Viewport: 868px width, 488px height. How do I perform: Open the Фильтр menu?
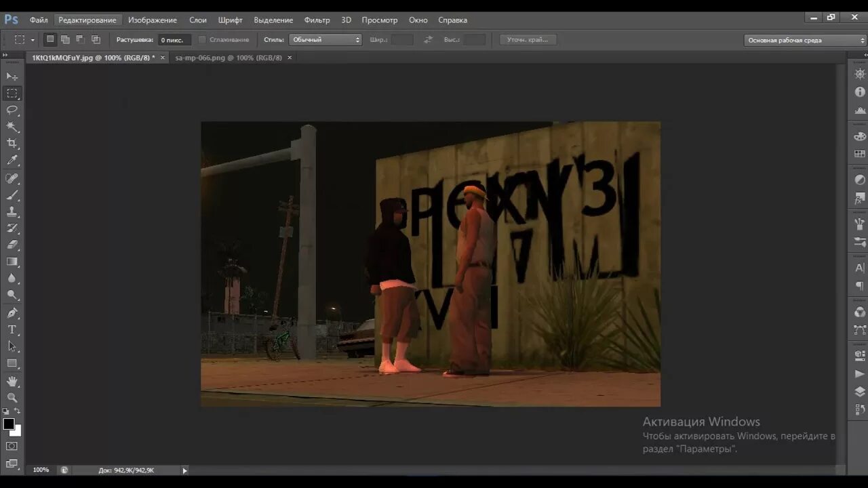tap(317, 20)
